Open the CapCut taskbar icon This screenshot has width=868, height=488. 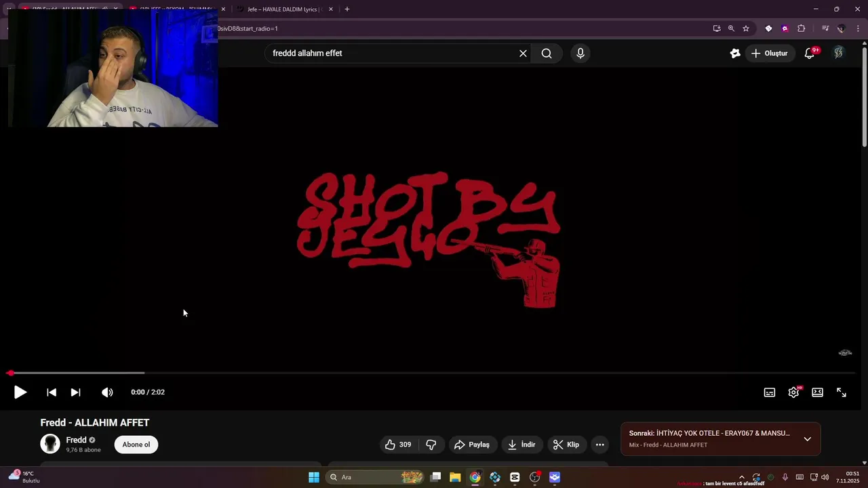515,477
